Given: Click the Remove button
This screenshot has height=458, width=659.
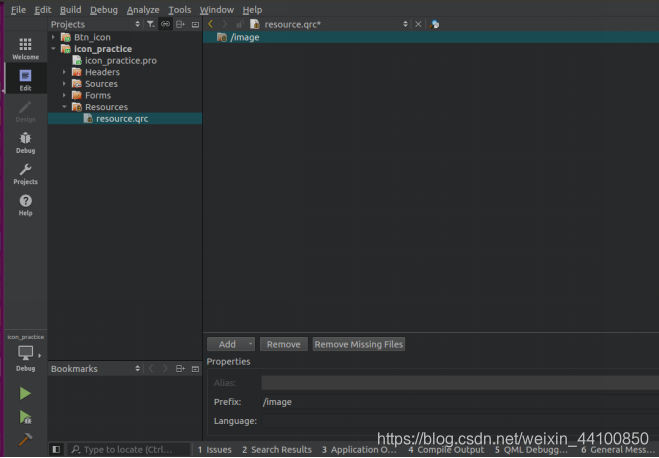Looking at the screenshot, I should coord(284,344).
